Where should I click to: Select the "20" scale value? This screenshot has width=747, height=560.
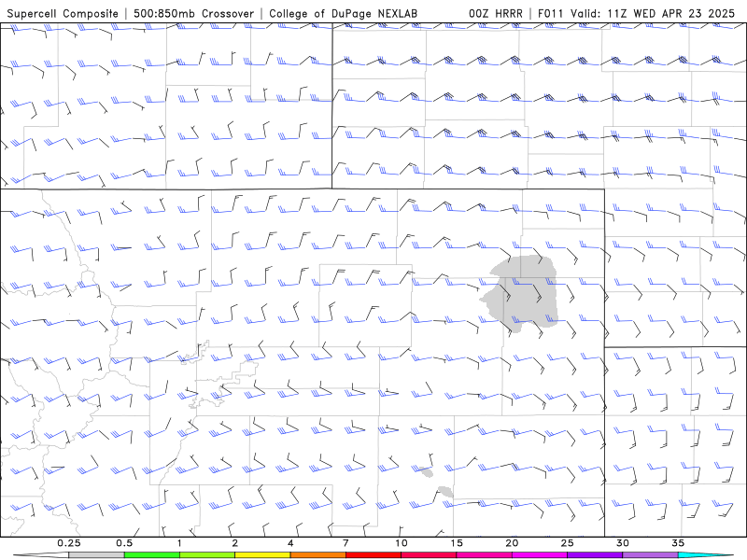[x=512, y=543]
